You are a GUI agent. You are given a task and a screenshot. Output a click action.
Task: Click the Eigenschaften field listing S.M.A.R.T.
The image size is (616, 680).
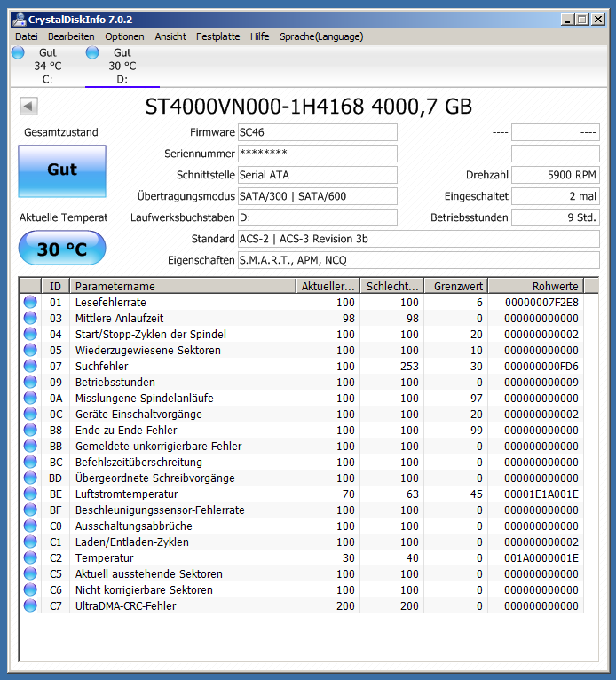pos(419,260)
